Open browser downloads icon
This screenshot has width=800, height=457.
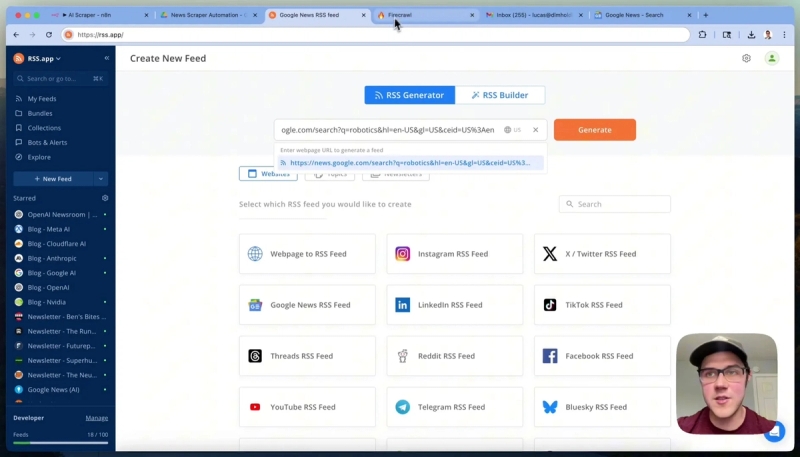pos(751,35)
